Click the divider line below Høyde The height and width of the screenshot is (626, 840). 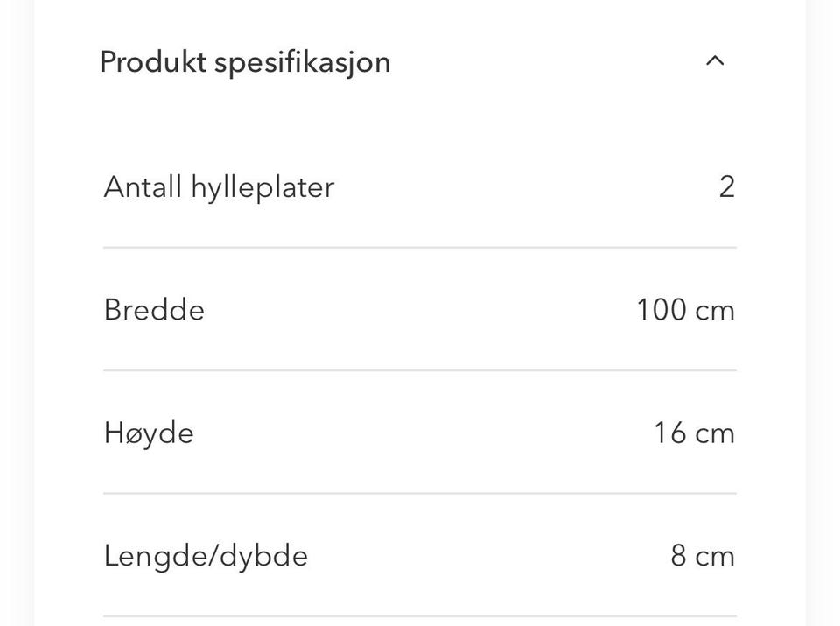420,494
